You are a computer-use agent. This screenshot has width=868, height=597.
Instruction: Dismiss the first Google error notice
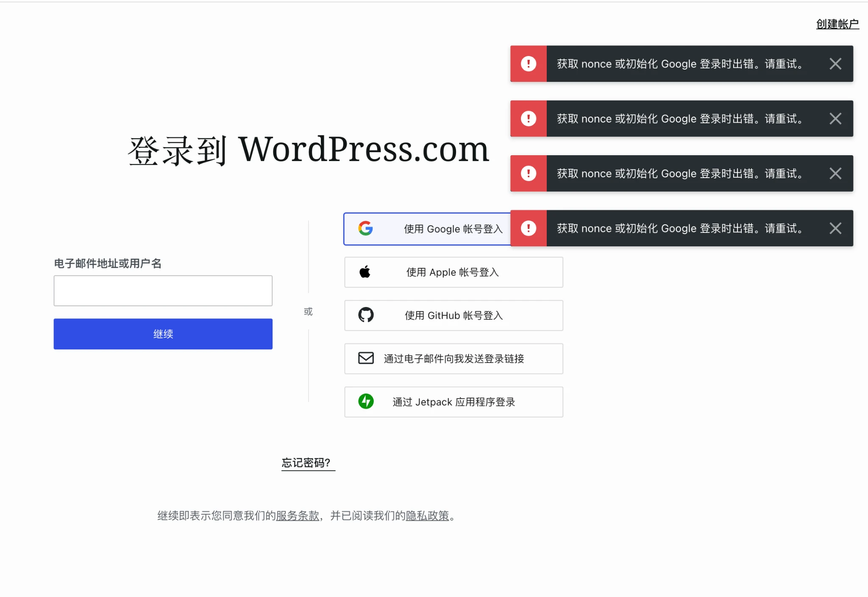pos(835,64)
